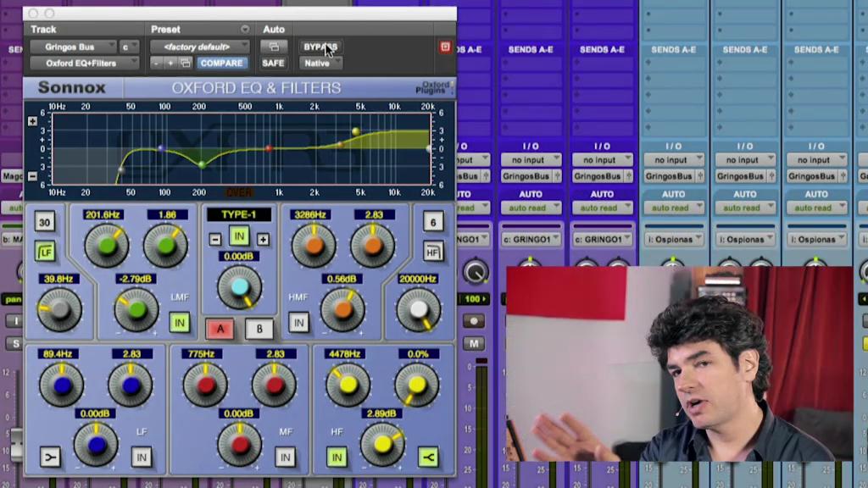Click the Auto header label
868x488 pixels.
coord(274,30)
